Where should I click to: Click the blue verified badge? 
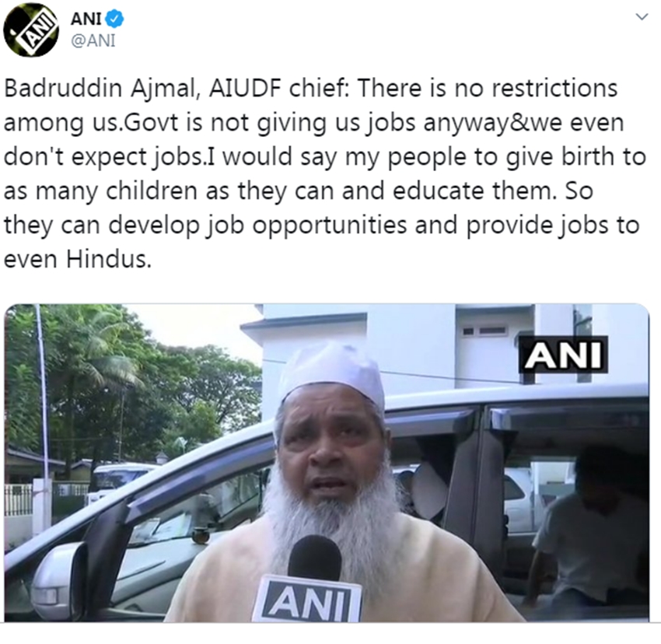(116, 19)
